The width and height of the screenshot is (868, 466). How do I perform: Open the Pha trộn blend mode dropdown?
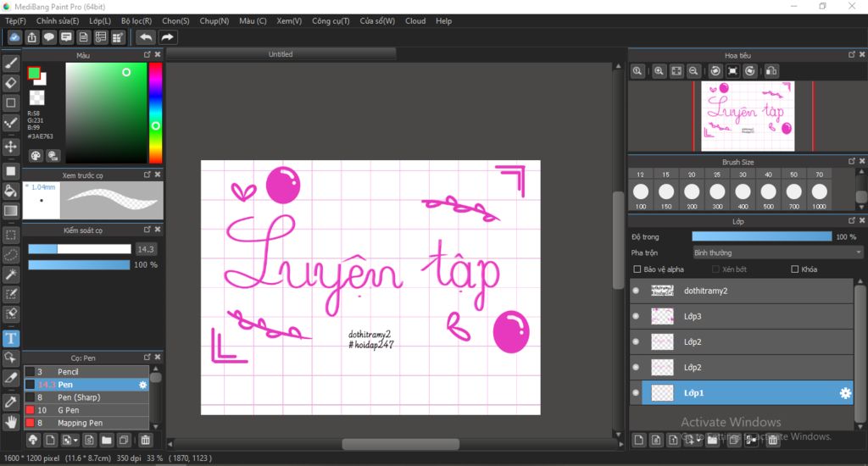point(777,252)
